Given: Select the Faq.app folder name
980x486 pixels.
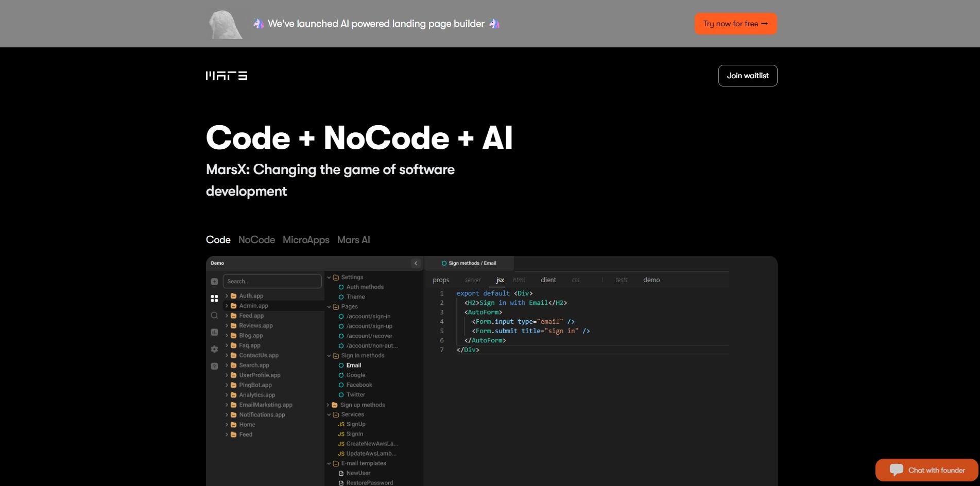Looking at the screenshot, I should (250, 345).
